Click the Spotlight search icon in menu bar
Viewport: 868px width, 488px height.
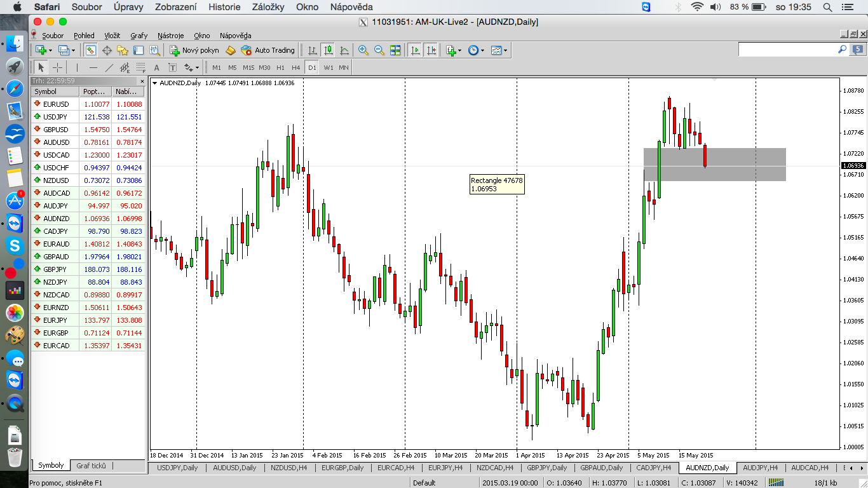coord(827,7)
